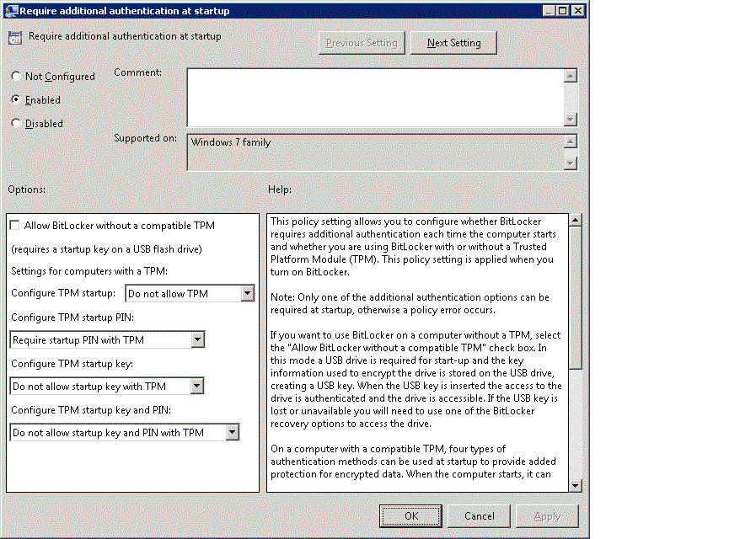Click the policy settings icon beside the setting name
The height and width of the screenshot is (539, 756).
(14, 37)
